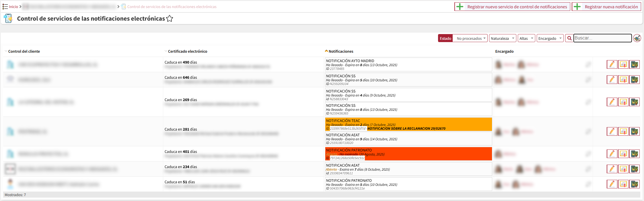Open the Estado 'No procesados' dropdown

point(470,38)
